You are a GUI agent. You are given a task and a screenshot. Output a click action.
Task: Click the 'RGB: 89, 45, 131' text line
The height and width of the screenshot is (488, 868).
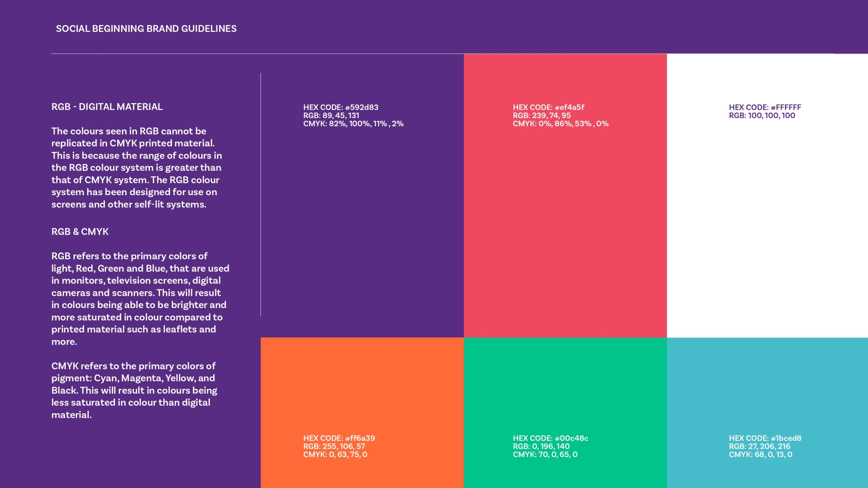[331, 116]
